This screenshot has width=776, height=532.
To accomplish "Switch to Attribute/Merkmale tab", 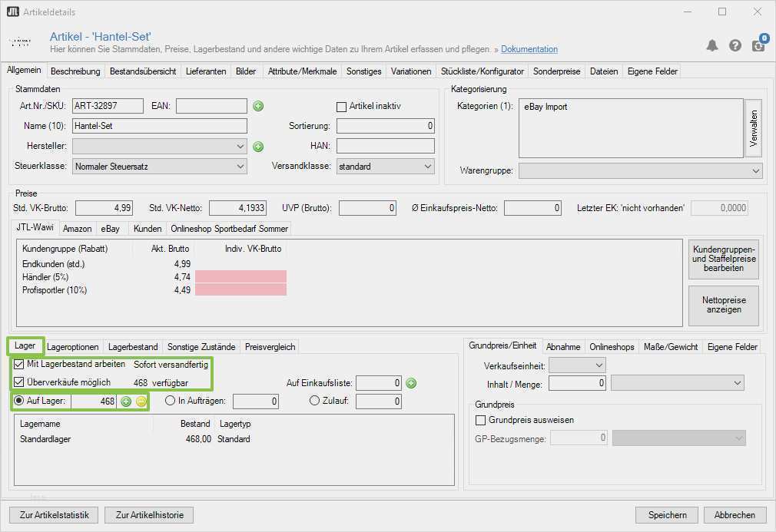I will 303,71.
